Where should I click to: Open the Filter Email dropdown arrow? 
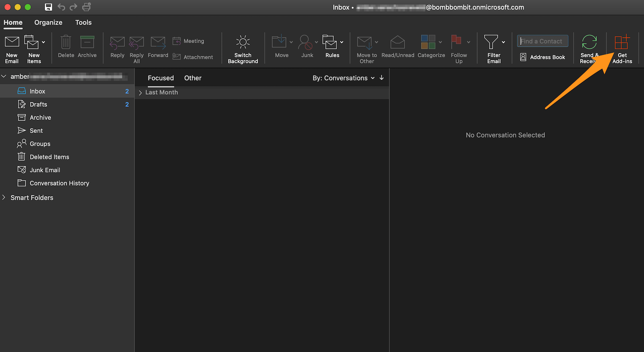tap(503, 42)
